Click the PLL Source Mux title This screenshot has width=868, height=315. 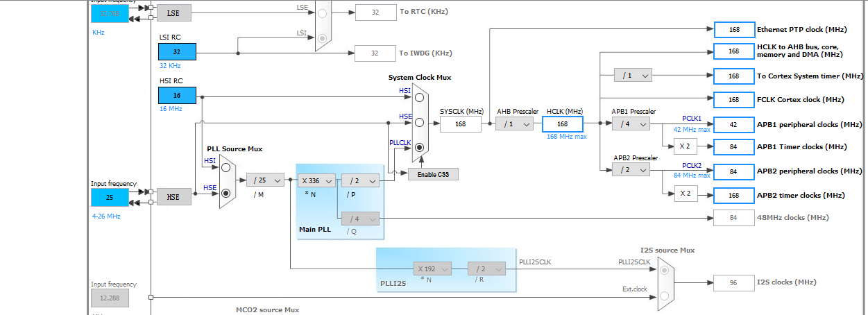click(235, 149)
